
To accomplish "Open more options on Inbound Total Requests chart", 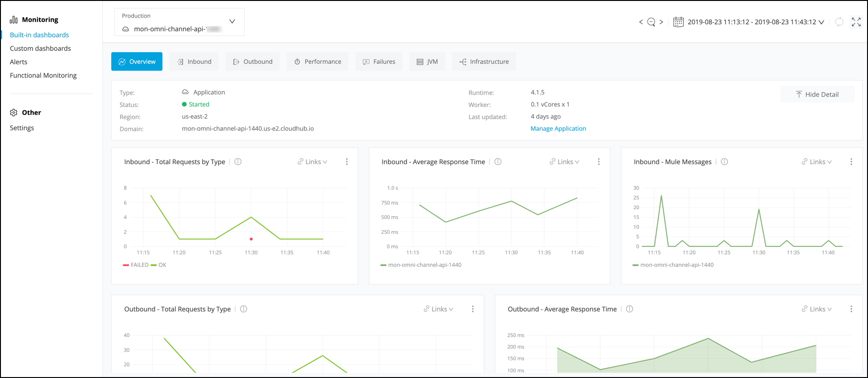I will pyautogui.click(x=347, y=162).
